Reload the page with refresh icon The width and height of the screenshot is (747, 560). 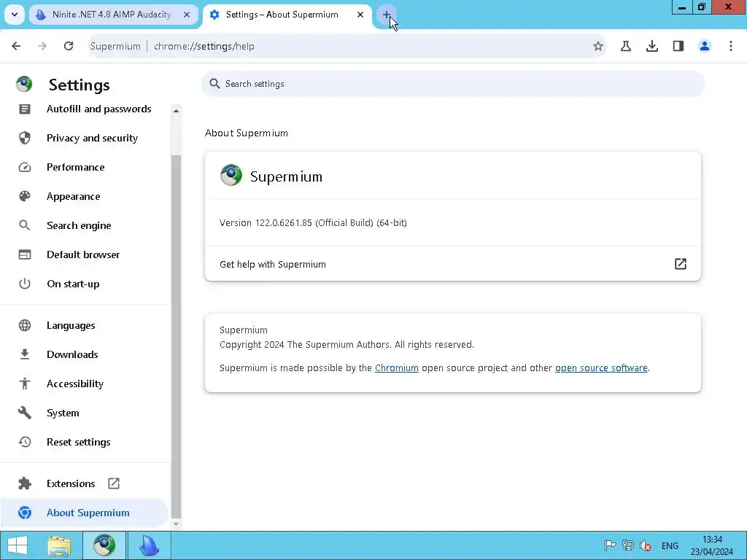click(69, 46)
